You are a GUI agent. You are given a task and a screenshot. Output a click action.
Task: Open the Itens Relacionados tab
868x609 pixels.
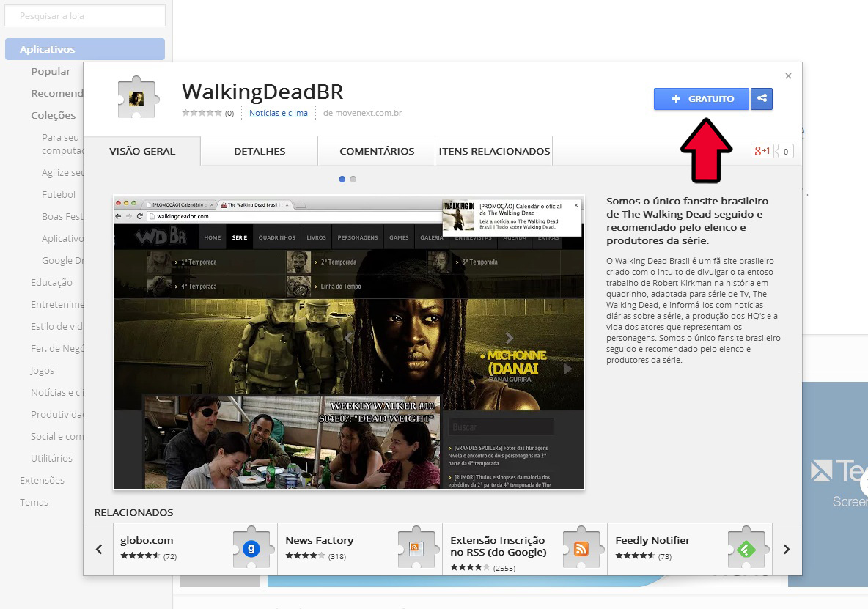pyautogui.click(x=494, y=151)
